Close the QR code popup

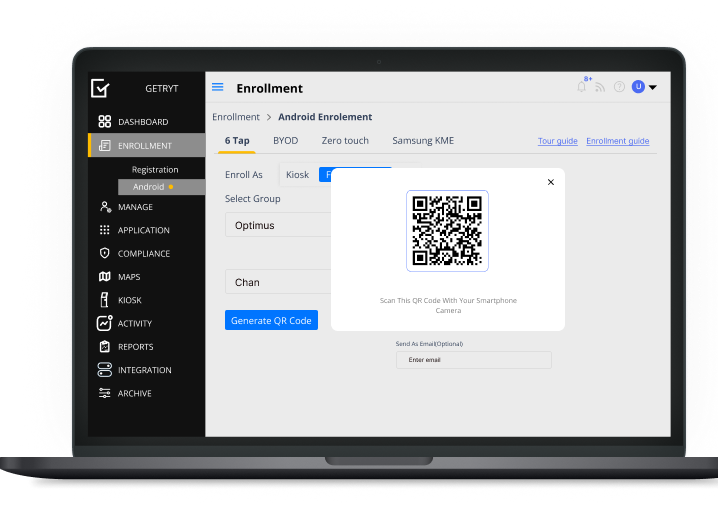551,182
